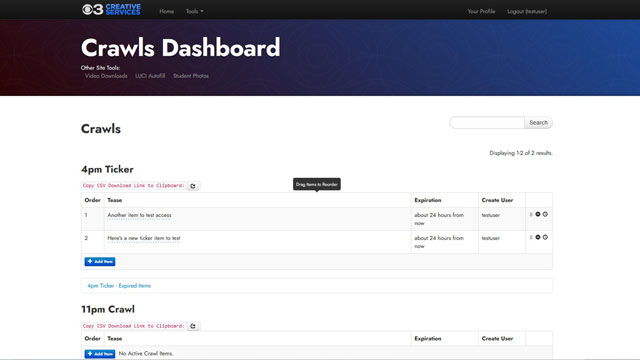Click the '11pm Crawl' heading
The height and width of the screenshot is (360, 640).
108,309
